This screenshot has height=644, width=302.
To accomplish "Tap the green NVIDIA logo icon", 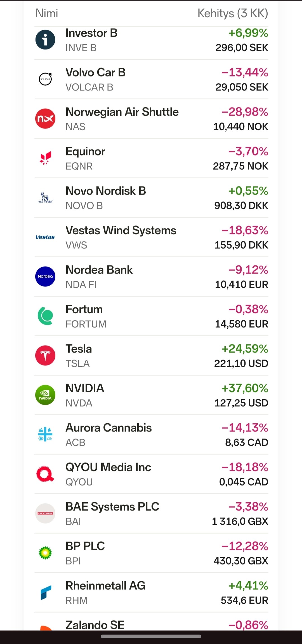I will pos(45,395).
